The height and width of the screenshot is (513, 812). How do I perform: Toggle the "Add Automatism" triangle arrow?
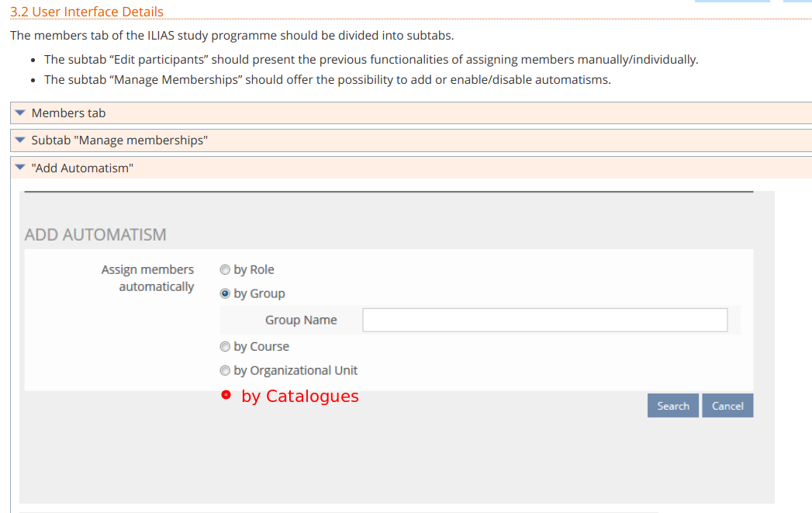tap(20, 168)
